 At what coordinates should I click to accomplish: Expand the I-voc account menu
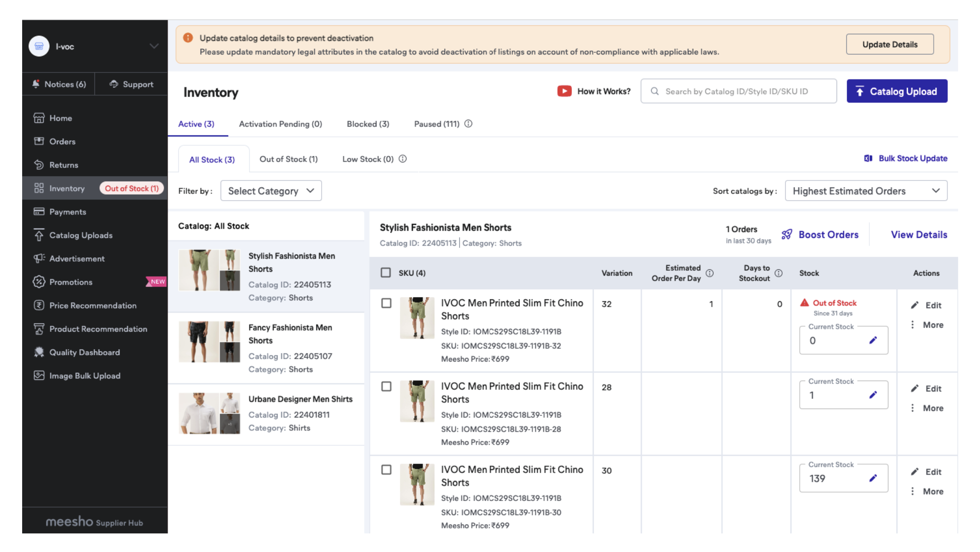click(154, 46)
